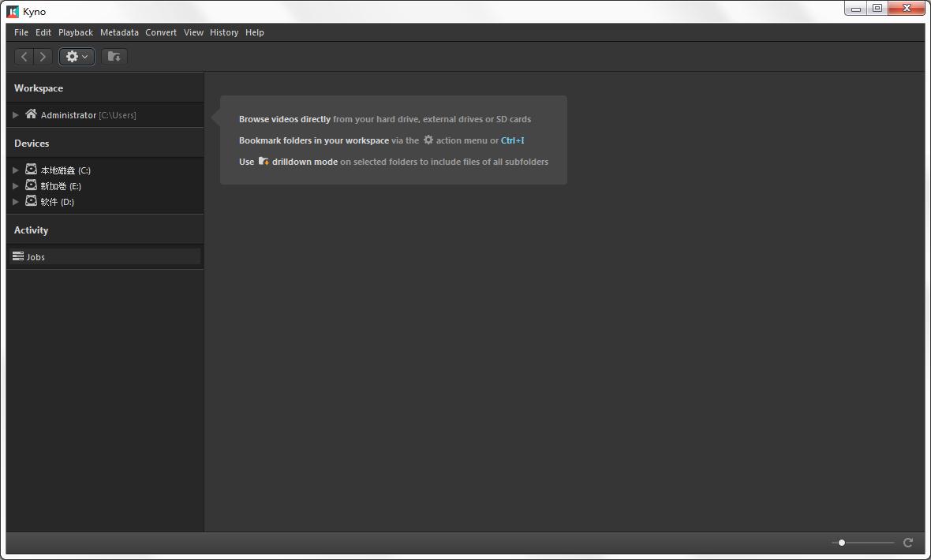Expand the D: drive tree node
Image resolution: width=931 pixels, height=560 pixels.
[x=16, y=202]
